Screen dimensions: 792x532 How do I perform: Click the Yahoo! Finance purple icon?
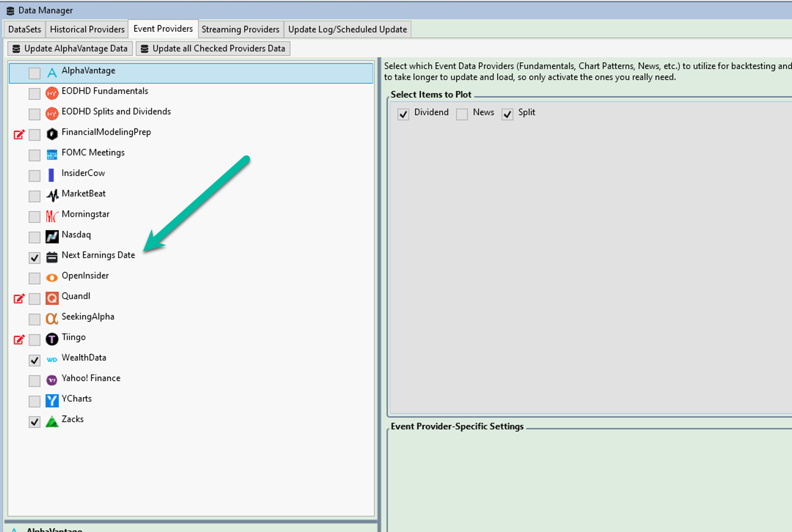tap(52, 380)
